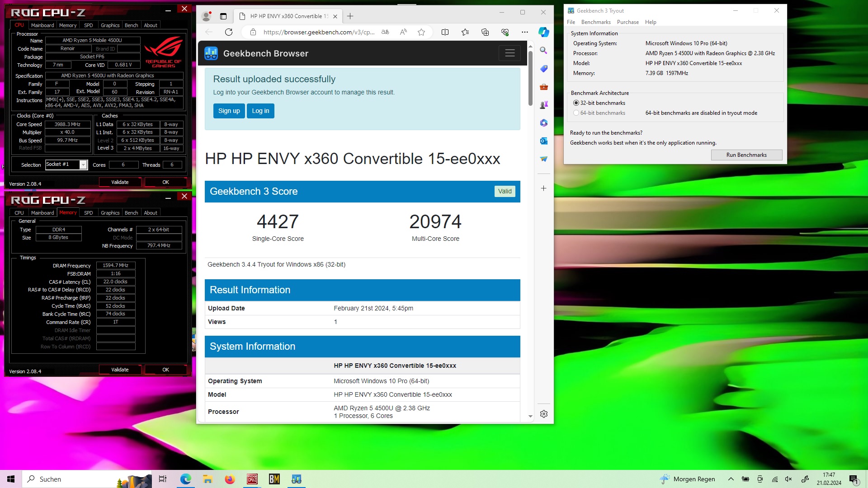Open Bench tab in bottom CPU-Z window

132,213
